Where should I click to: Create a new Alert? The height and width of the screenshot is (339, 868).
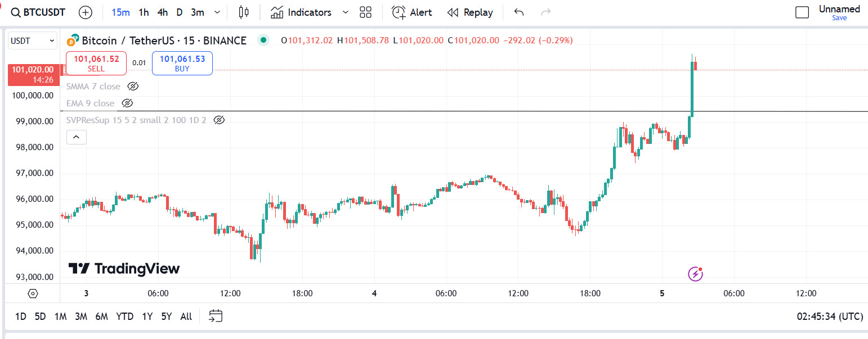[412, 12]
